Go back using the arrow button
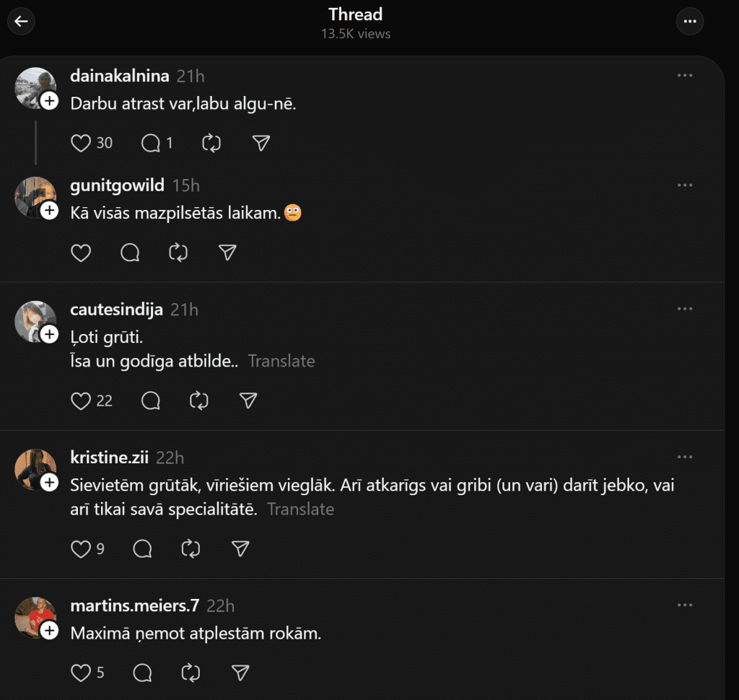The height and width of the screenshot is (700, 739). (x=21, y=22)
